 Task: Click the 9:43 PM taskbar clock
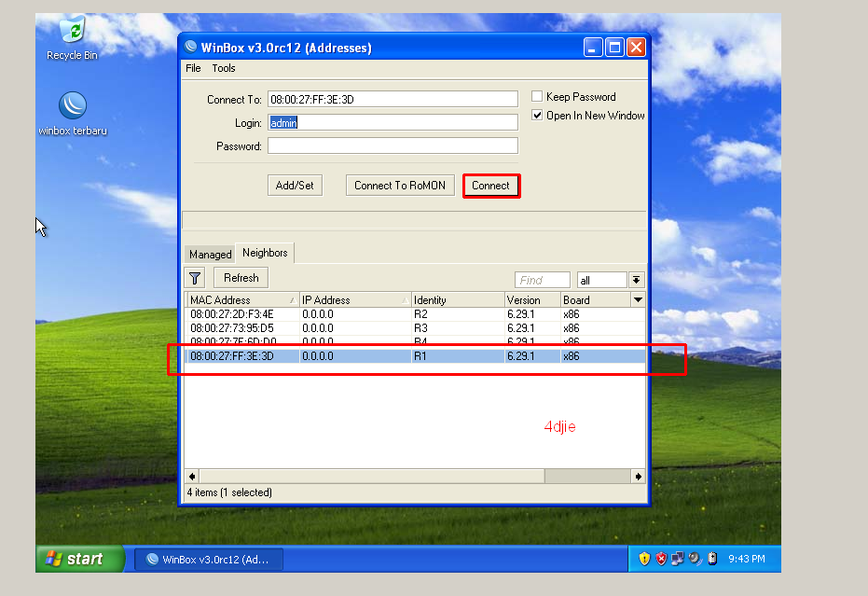(x=746, y=559)
